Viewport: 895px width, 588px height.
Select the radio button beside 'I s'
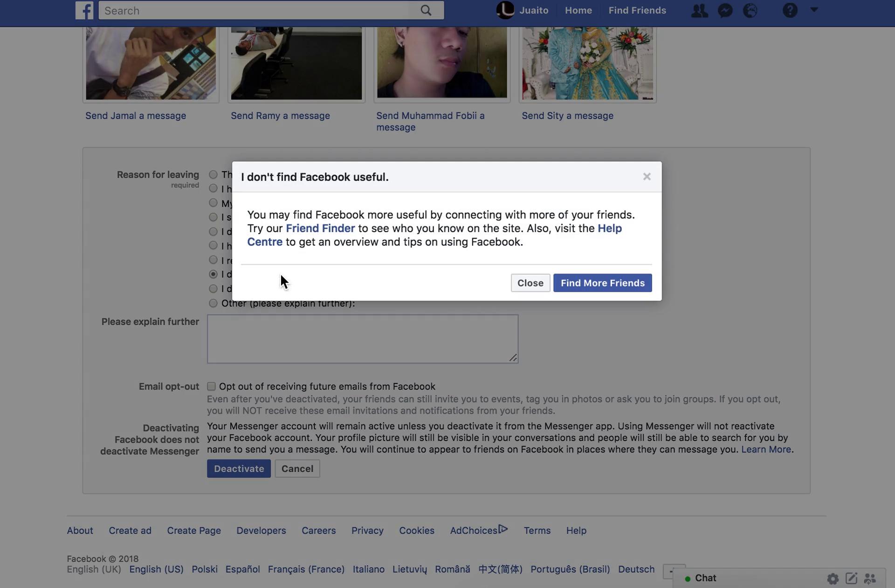tap(213, 217)
